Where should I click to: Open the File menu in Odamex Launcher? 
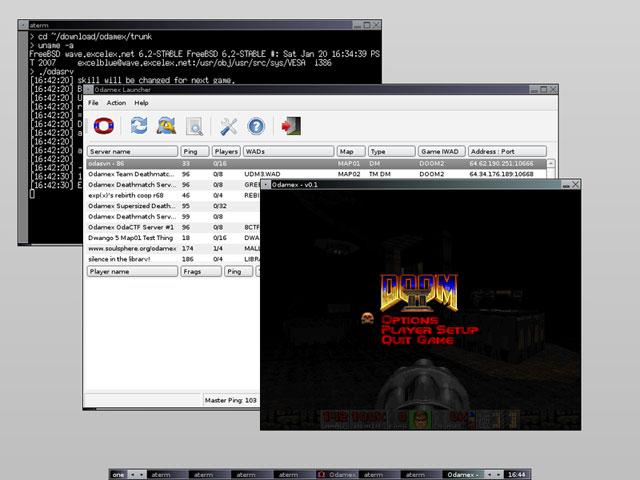(93, 103)
